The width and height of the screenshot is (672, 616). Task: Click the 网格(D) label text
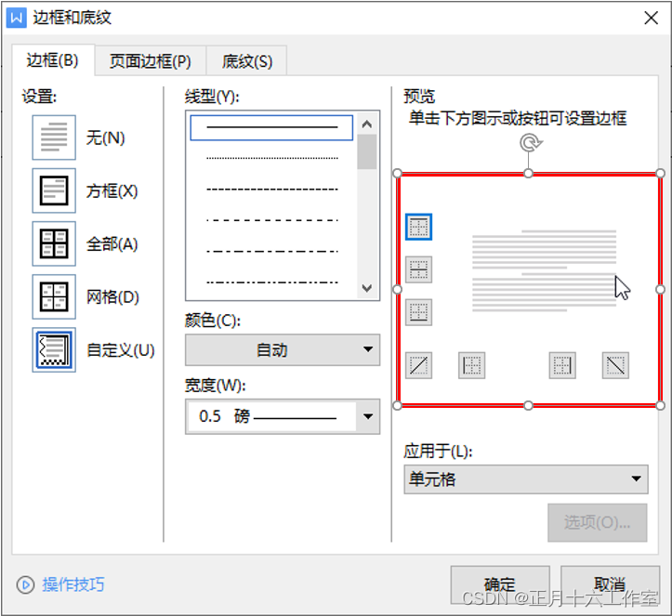(112, 297)
